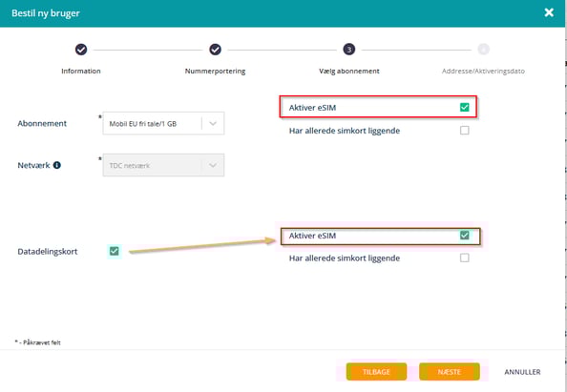Open the Abonnement dropdown chevron
The image size is (567, 392).
(213, 124)
